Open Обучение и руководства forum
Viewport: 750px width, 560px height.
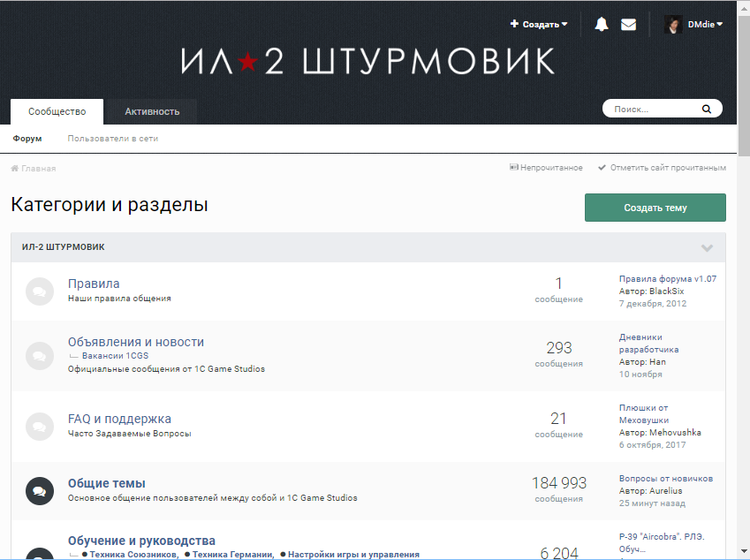coord(141,541)
